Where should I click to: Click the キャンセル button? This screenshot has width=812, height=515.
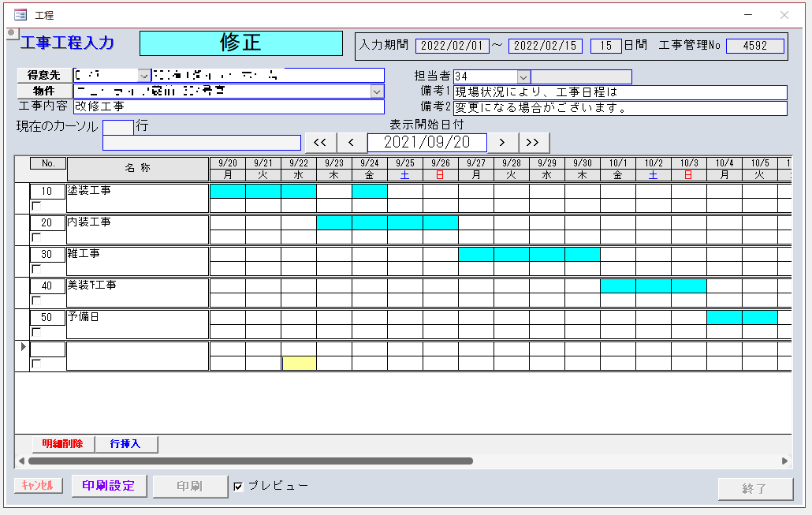click(38, 486)
